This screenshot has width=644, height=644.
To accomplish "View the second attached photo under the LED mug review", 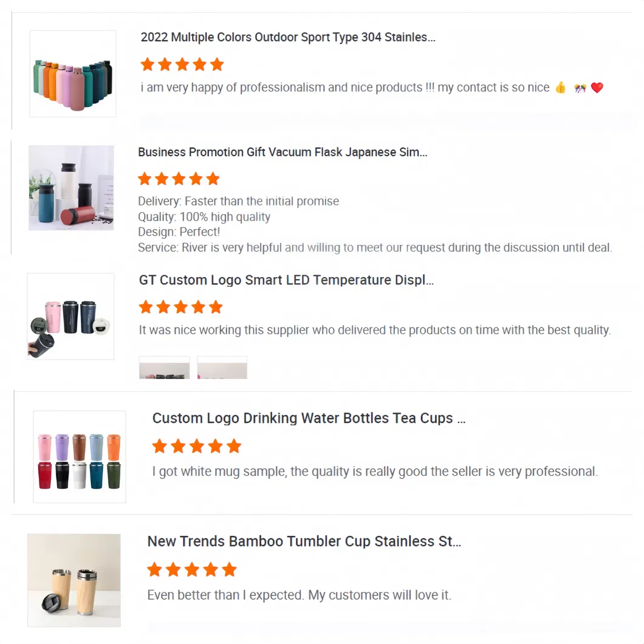I will click(222, 368).
